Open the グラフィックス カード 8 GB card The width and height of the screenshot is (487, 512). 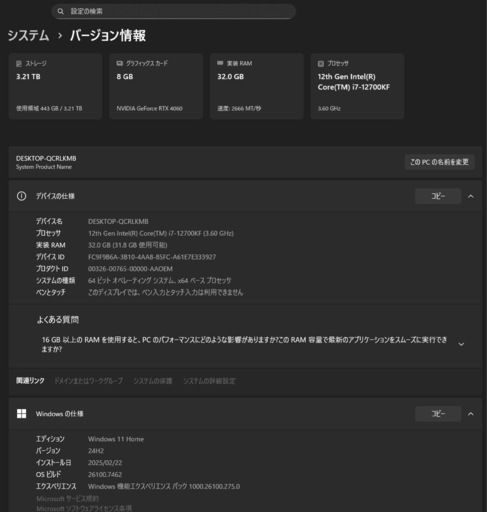tap(156, 86)
